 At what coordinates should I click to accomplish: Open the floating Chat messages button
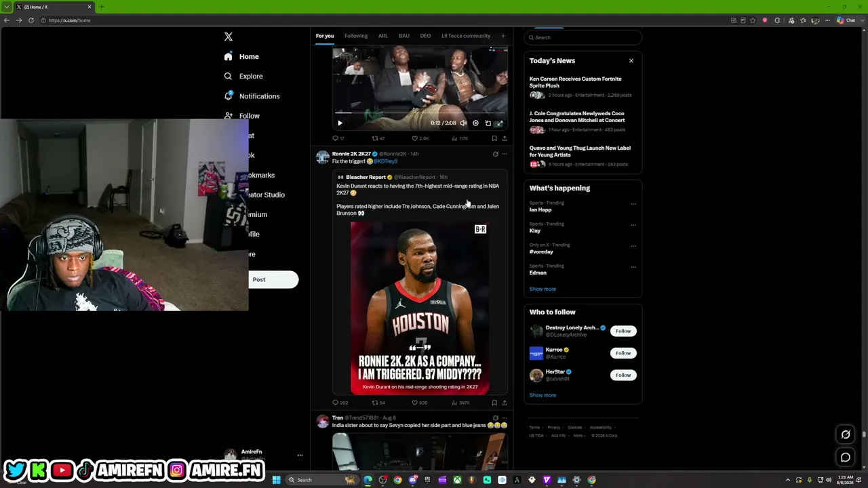click(846, 457)
